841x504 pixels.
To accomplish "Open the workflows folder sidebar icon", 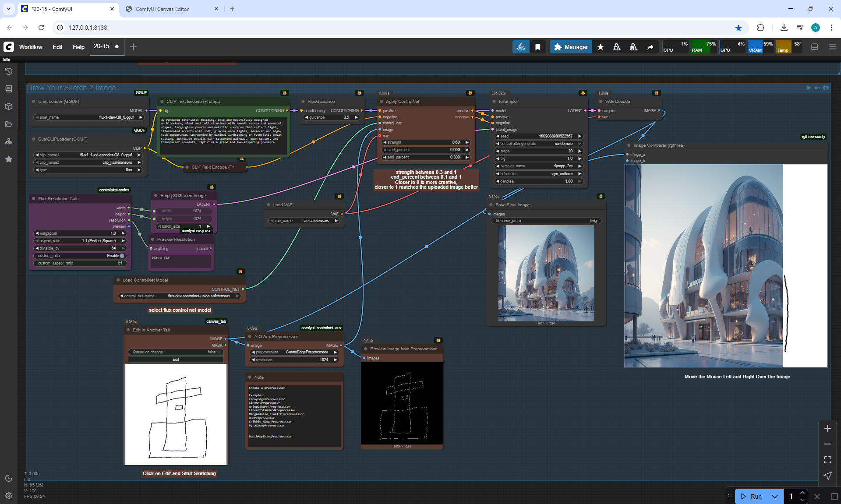I will [9, 124].
